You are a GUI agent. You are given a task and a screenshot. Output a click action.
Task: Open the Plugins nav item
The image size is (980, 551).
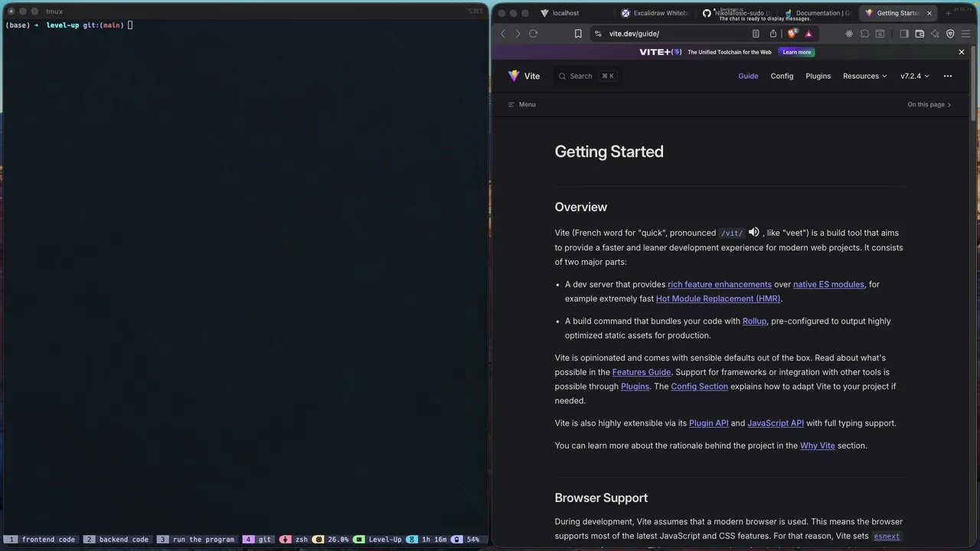point(818,76)
